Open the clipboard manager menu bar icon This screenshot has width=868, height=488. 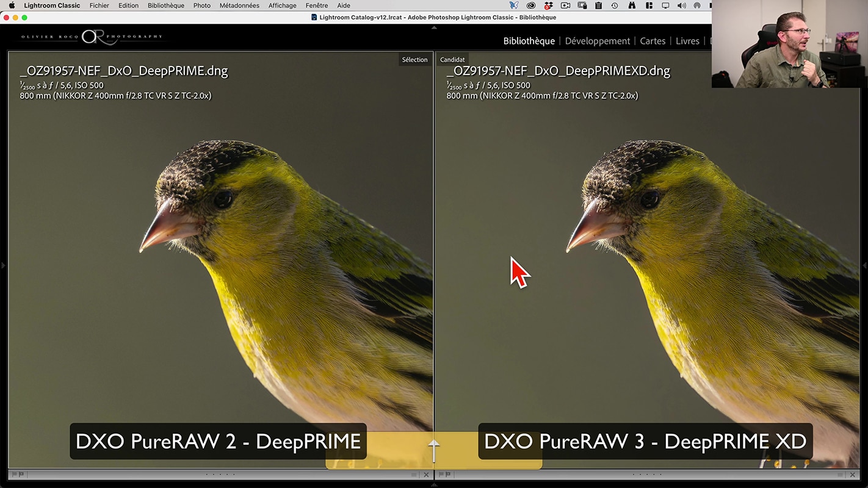(x=598, y=5)
